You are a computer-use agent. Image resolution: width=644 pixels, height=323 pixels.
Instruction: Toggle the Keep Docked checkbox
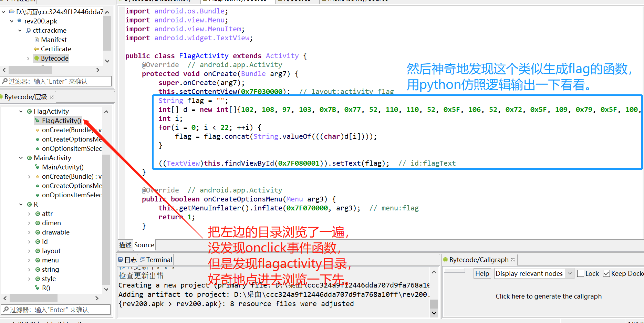point(606,273)
